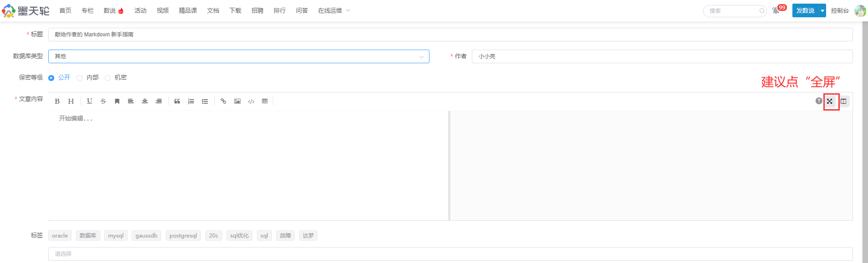Expand the 在线运维 menu
This screenshot has height=263, width=868.
point(334,10)
